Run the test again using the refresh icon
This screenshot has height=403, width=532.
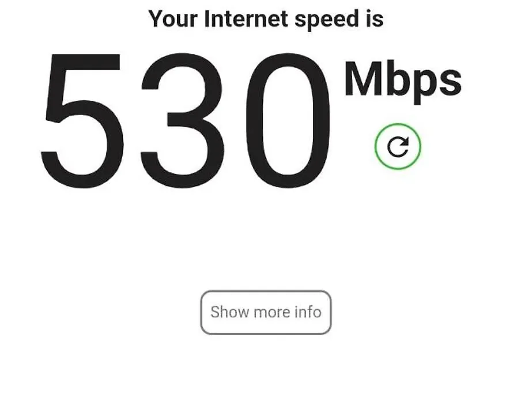398,146
